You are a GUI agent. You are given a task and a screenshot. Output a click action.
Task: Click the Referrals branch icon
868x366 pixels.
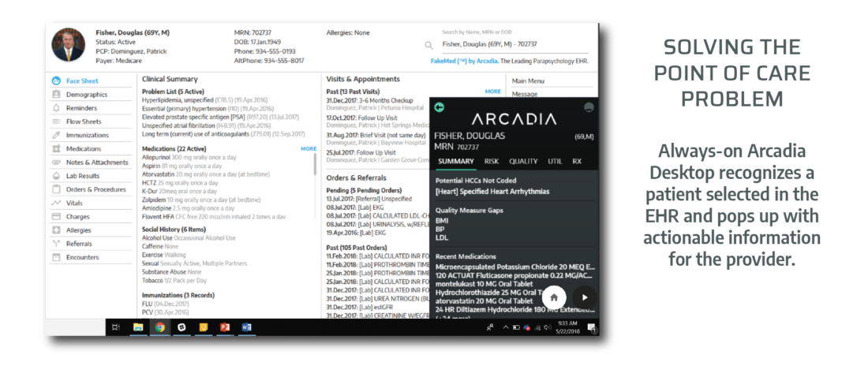[55, 244]
